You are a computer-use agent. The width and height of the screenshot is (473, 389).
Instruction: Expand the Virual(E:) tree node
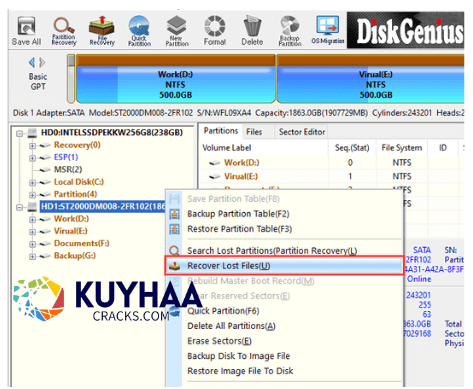pyautogui.click(x=32, y=232)
